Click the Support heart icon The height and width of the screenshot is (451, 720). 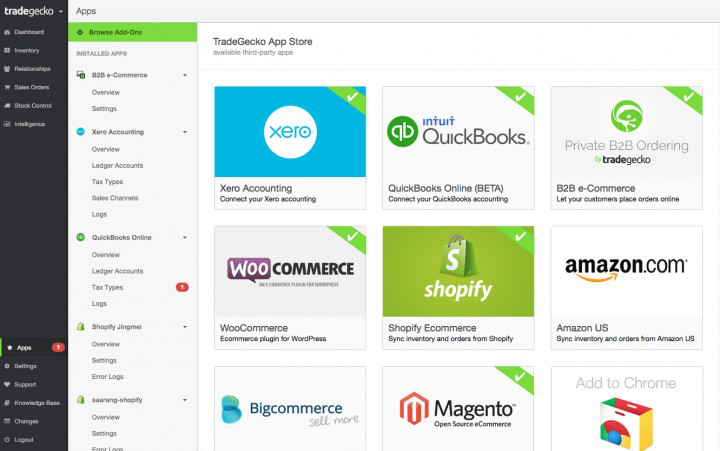point(7,384)
